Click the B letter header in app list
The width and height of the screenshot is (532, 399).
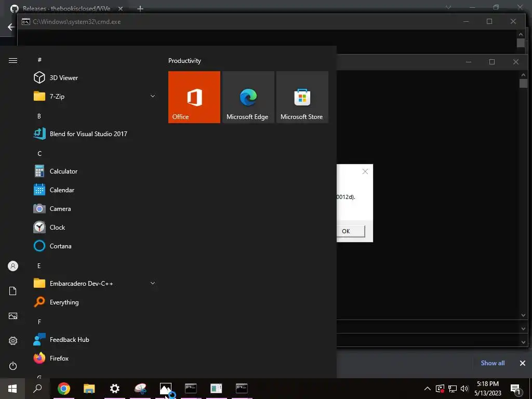39,116
